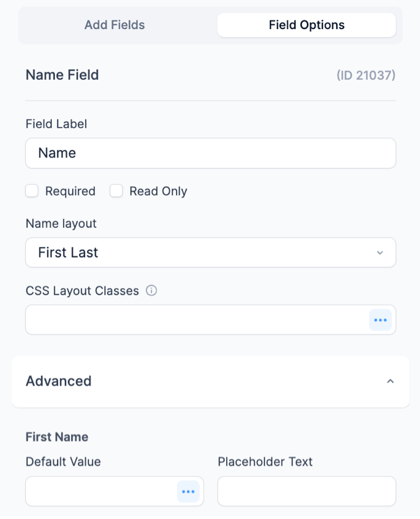Click the First Name Default Value field

pos(101,491)
